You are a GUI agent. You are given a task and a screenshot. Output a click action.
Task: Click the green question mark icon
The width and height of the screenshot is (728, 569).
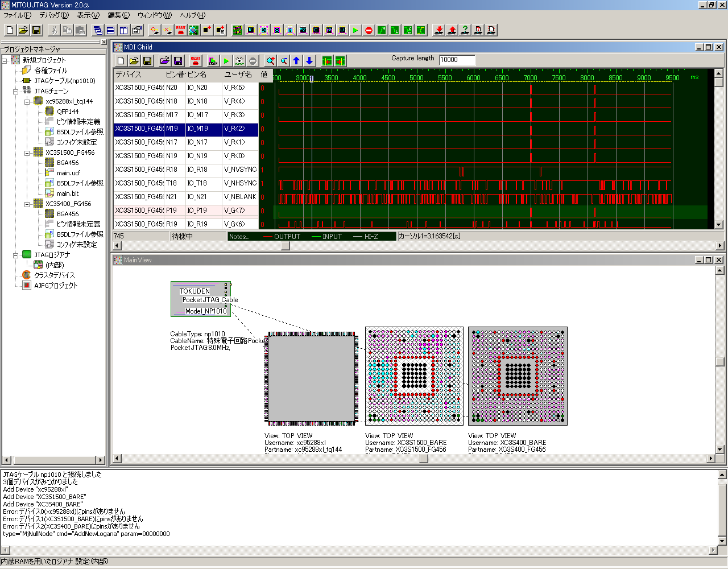[465, 30]
